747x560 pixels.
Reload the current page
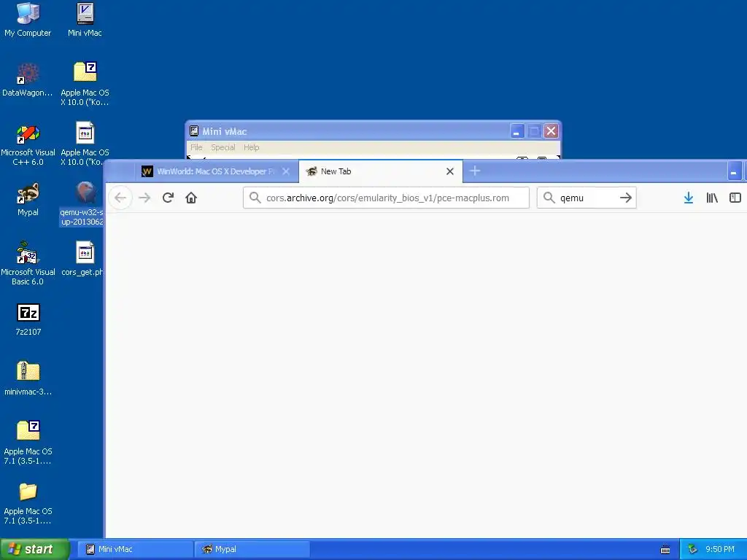pyautogui.click(x=168, y=198)
